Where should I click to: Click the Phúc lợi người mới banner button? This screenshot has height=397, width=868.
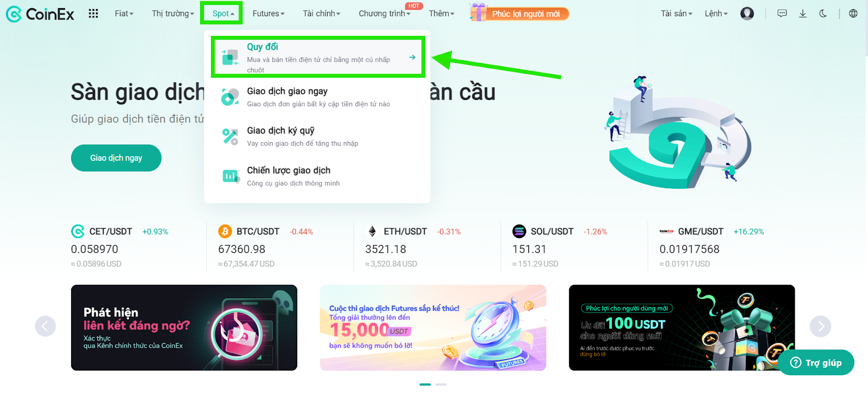click(x=520, y=13)
